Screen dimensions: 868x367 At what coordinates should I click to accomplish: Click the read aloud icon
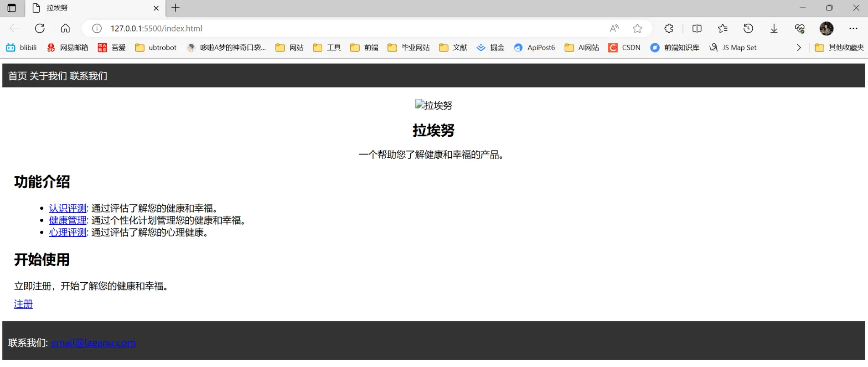pyautogui.click(x=614, y=28)
